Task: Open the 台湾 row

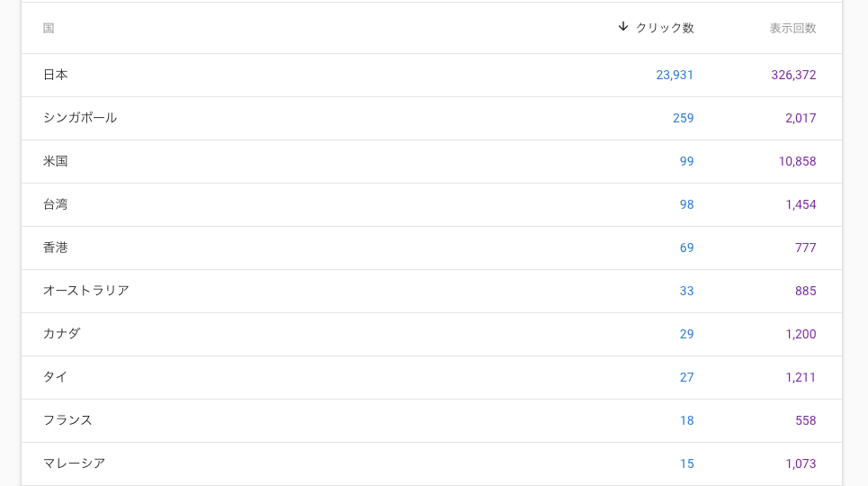Action: point(56,204)
